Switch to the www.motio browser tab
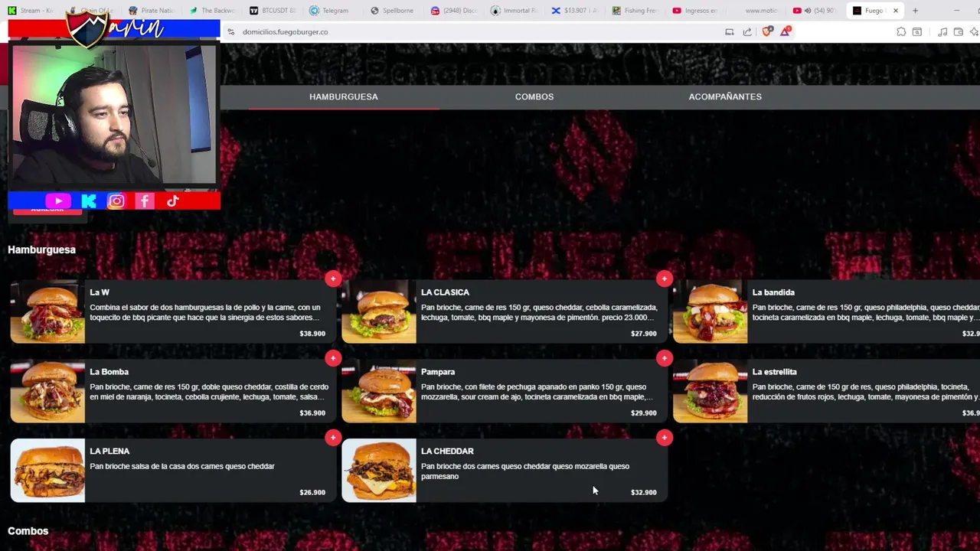This screenshot has height=551, width=980. pos(756,11)
